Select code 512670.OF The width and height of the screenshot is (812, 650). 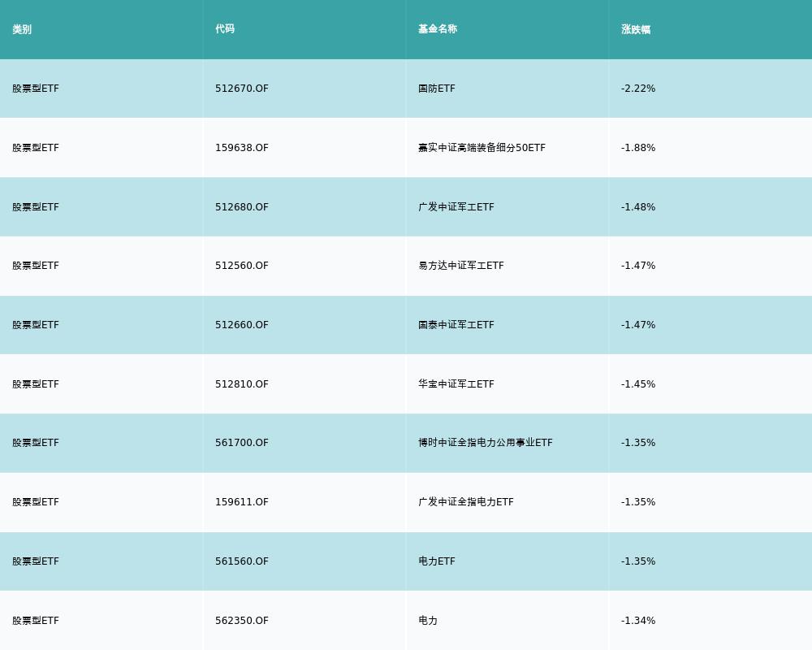(x=242, y=89)
